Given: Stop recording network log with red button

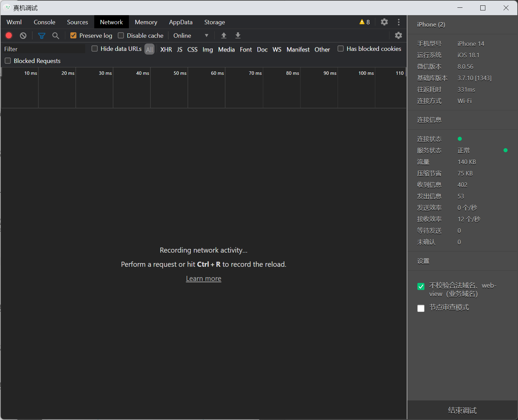Looking at the screenshot, I should pyautogui.click(x=9, y=35).
